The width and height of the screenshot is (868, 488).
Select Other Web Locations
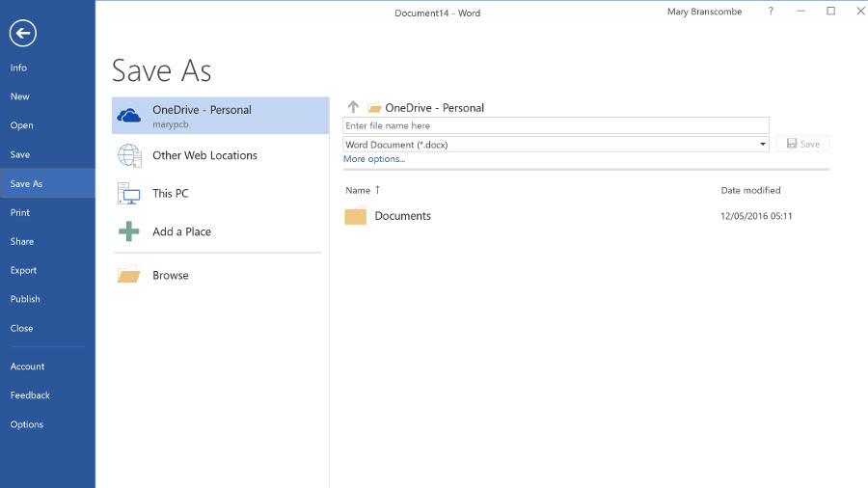pos(220,155)
